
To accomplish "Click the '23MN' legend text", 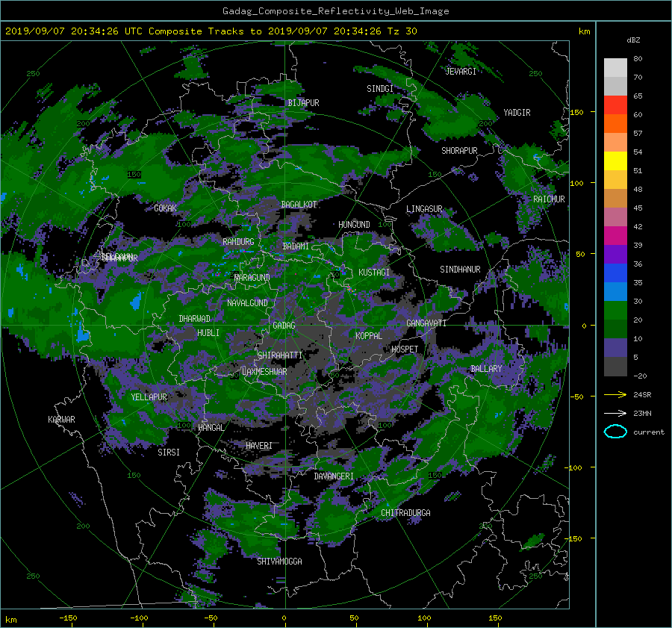I will click(x=642, y=413).
